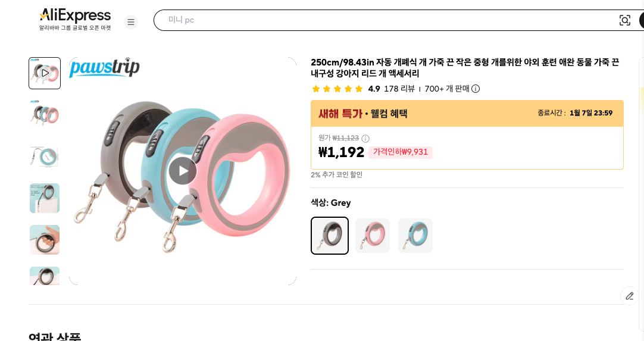The height and width of the screenshot is (341, 644).
Task: Select the second thumbnail with three leashes
Action: point(45,115)
